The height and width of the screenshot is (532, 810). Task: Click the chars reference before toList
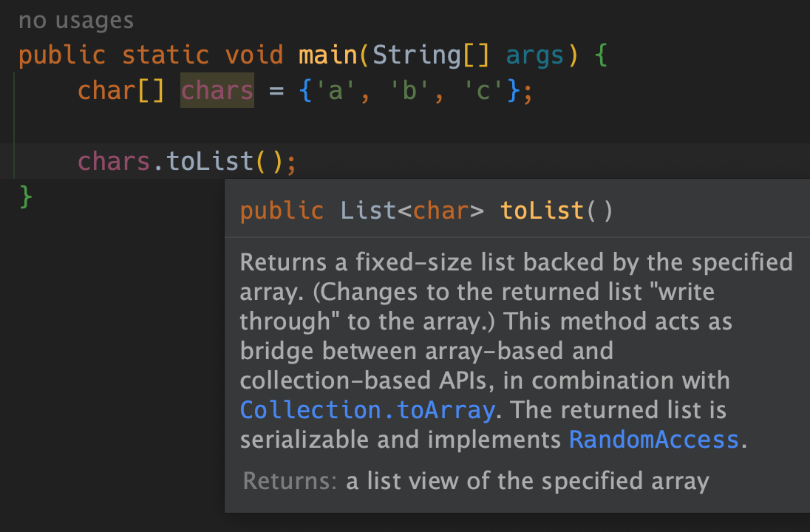[x=114, y=161]
